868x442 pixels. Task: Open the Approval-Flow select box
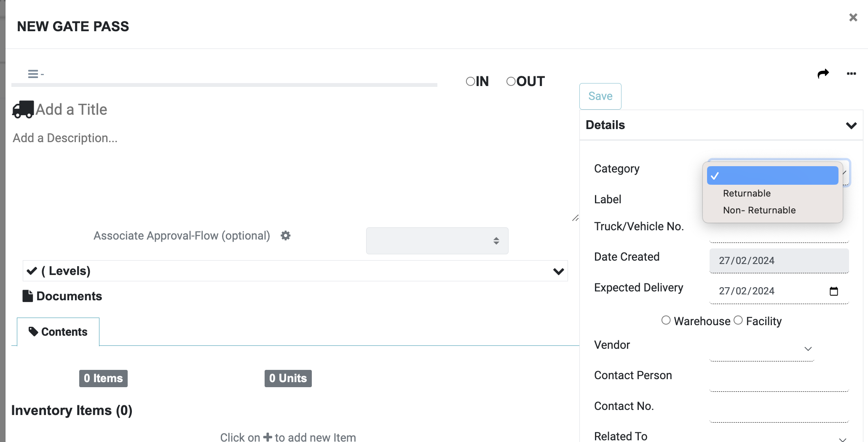(437, 241)
